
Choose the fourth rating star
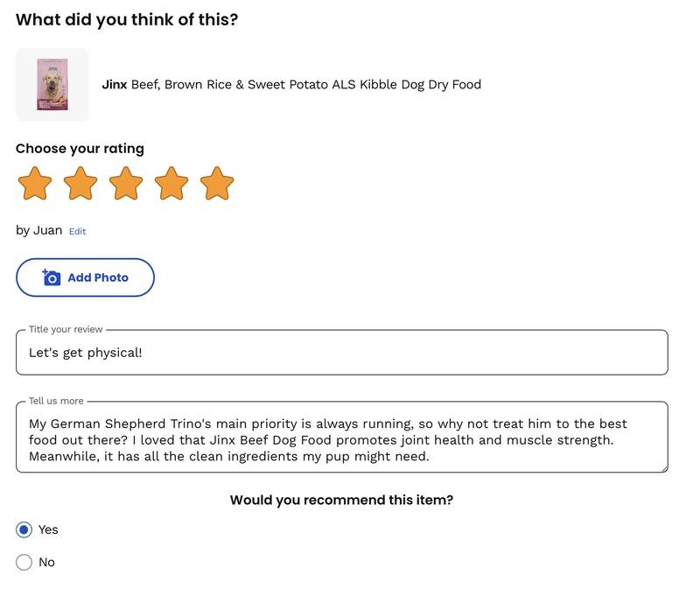[x=171, y=184]
